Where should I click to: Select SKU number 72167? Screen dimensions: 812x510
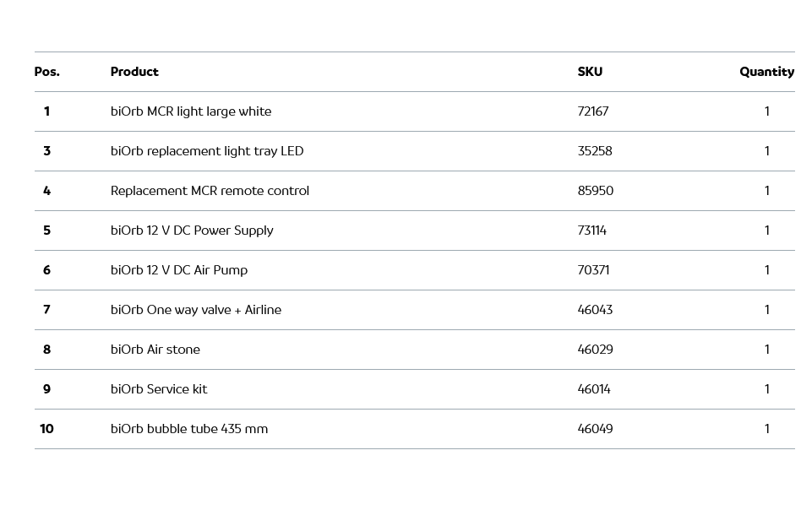(593, 111)
